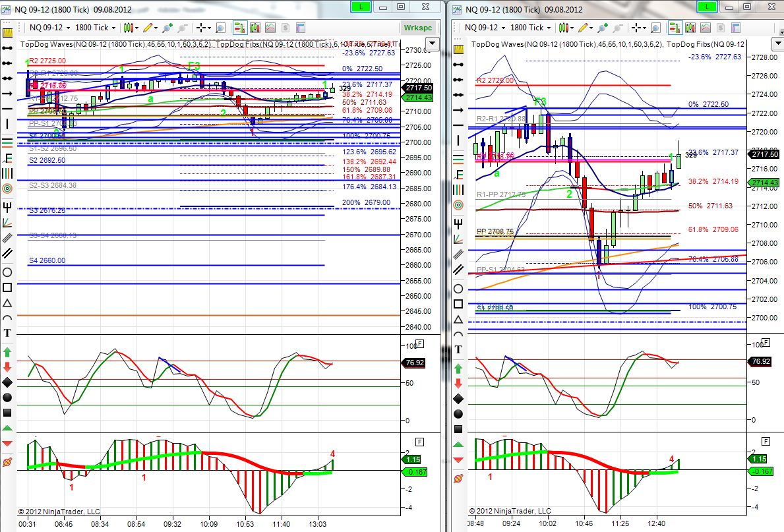Click the F button on left stochastic panel
Image resolution: width=784 pixels, height=532 pixels.
[419, 344]
